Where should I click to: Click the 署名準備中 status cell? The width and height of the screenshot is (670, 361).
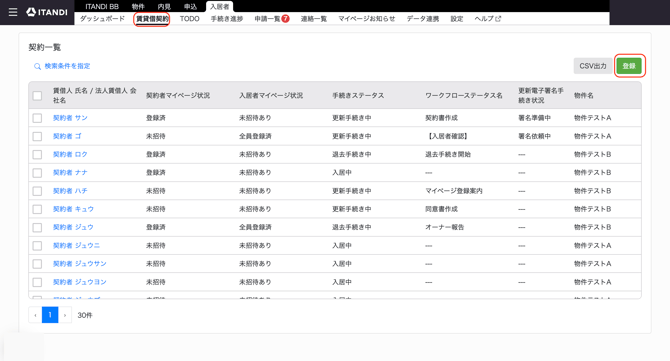535,118
